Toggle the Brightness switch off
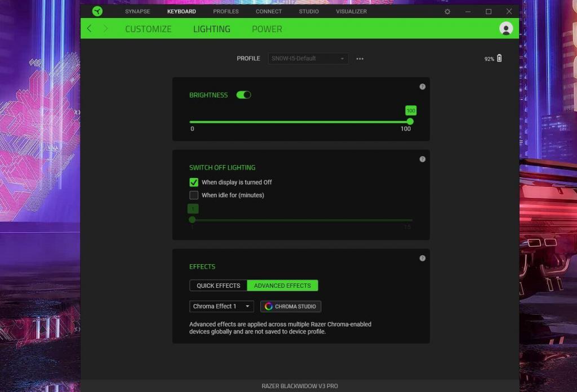Image resolution: width=577 pixels, height=392 pixels. (243, 95)
